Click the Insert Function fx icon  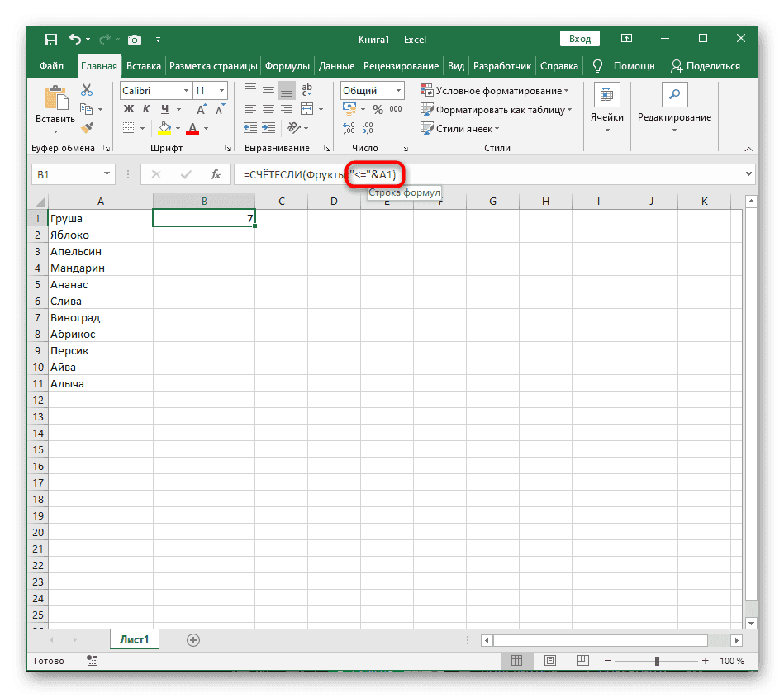click(x=216, y=174)
